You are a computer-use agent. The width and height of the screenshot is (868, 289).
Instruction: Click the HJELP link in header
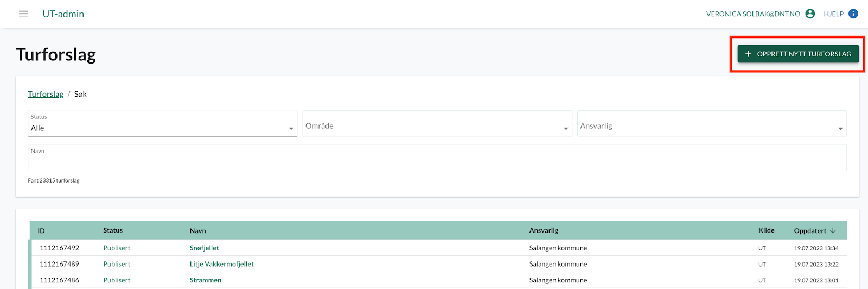click(x=833, y=14)
